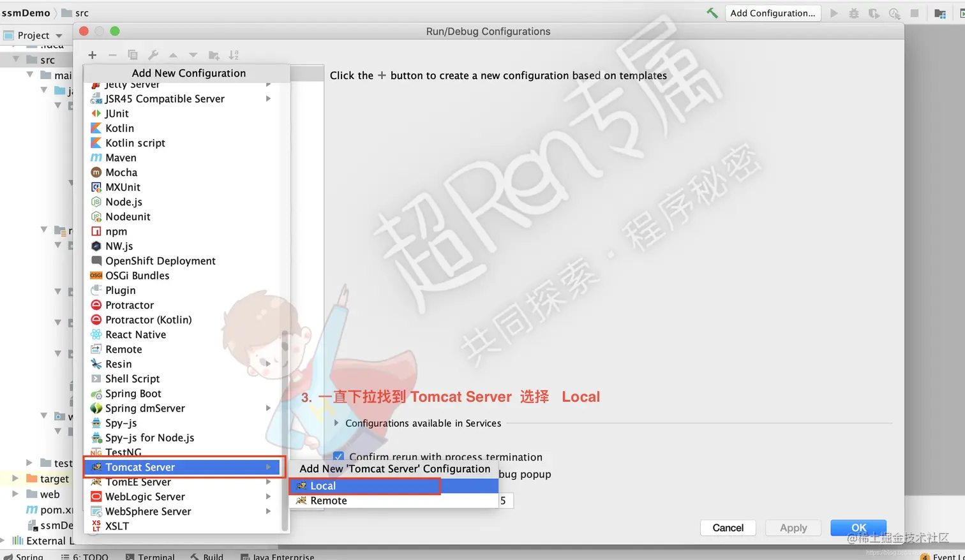
Task: Click the Debug bug icon in toolbar
Action: 854,13
